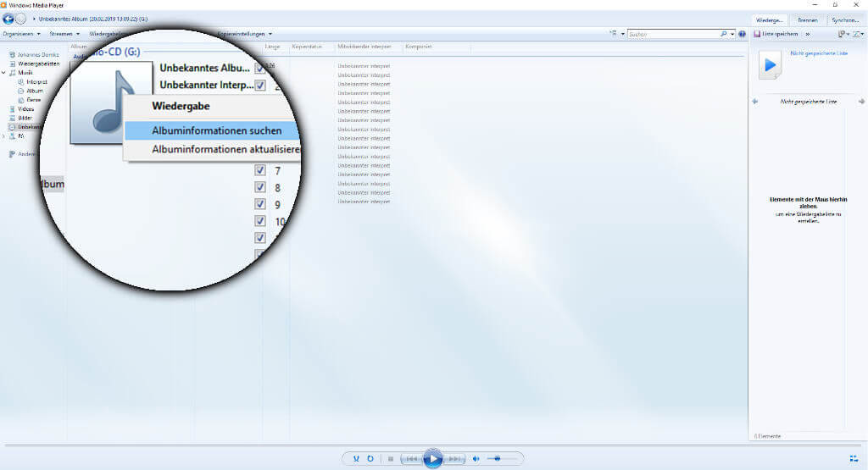Viewport: 868px width, 470px height.
Task: Sort by the Komponist column header
Action: point(418,47)
